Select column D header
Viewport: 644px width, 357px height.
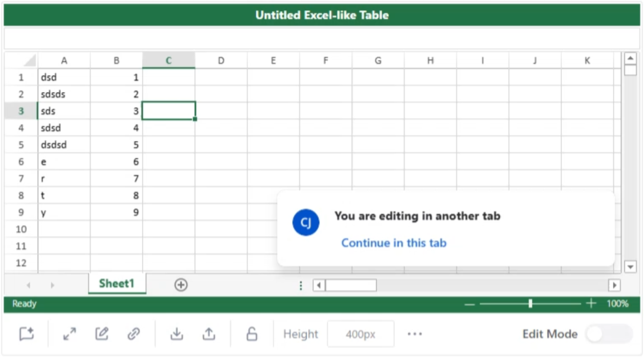pos(221,61)
